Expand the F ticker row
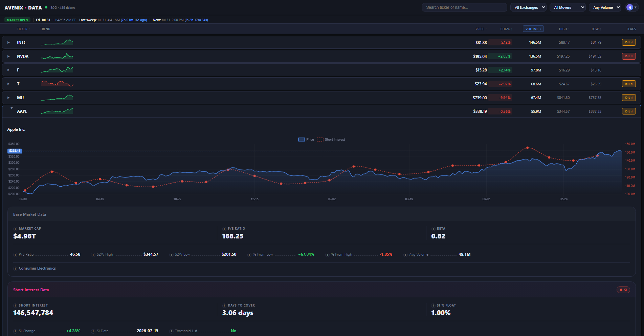644x336 pixels. click(8, 70)
